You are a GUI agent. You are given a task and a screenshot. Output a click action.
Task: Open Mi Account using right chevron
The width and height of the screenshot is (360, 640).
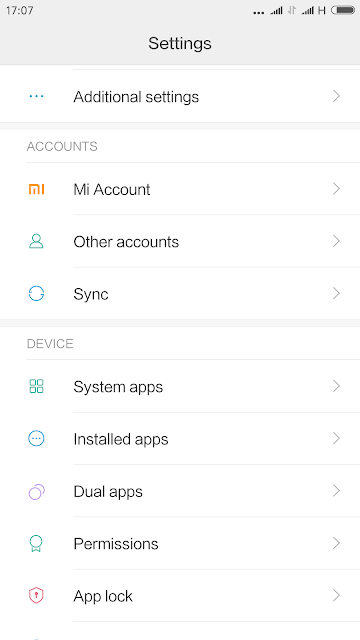tap(336, 189)
